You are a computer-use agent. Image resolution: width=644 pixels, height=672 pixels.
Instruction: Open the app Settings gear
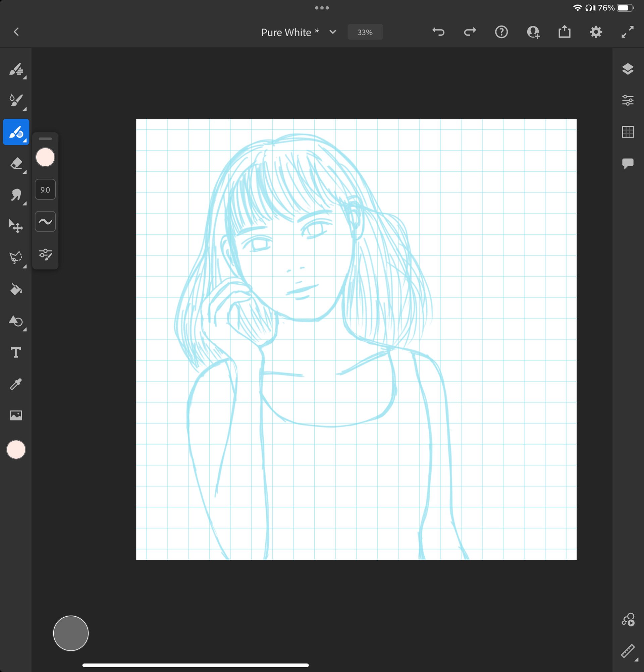[596, 32]
